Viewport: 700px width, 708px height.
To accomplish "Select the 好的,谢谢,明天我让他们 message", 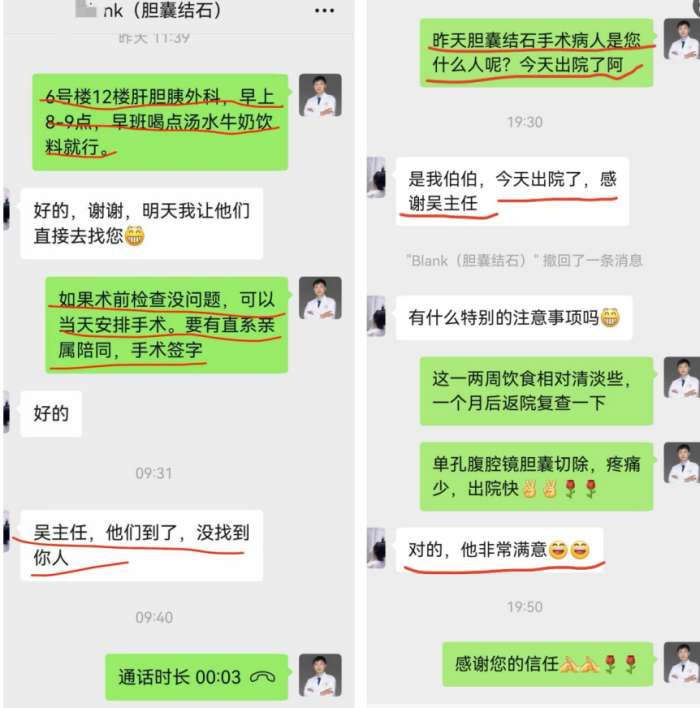I will point(141,224).
